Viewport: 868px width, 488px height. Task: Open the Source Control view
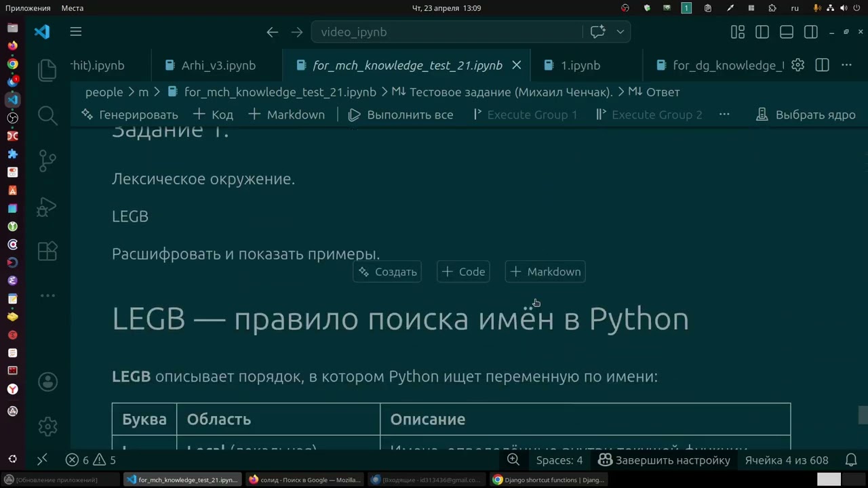pos(47,161)
